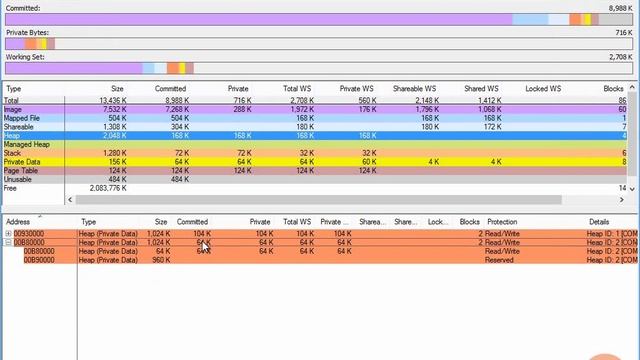Screen dimensions: 640x360
Task: Click the Committed total 8,988 K value
Action: (620, 8)
